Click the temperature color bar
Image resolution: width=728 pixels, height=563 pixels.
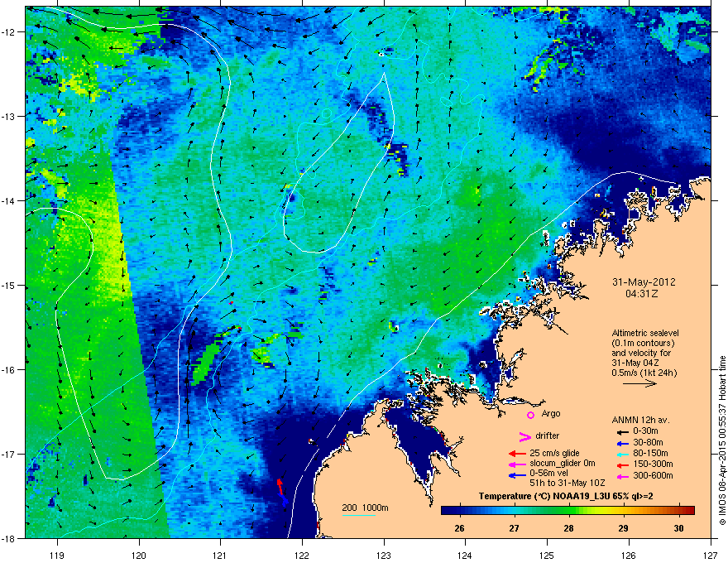pos(568,511)
